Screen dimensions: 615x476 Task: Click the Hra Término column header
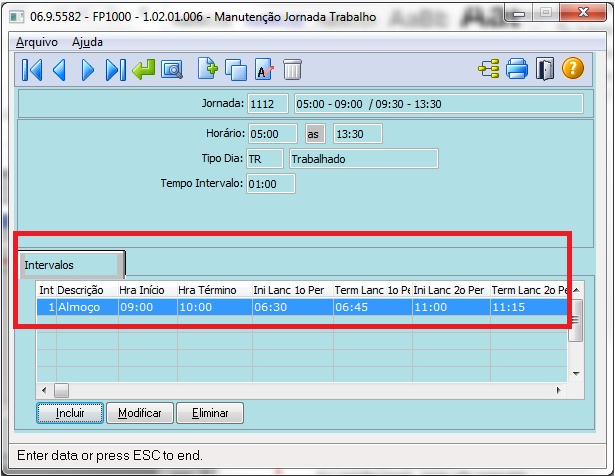215,290
